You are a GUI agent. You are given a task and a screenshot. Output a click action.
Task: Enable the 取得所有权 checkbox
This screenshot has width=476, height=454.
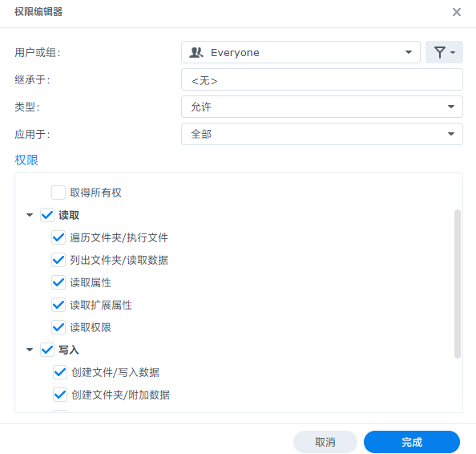[58, 193]
